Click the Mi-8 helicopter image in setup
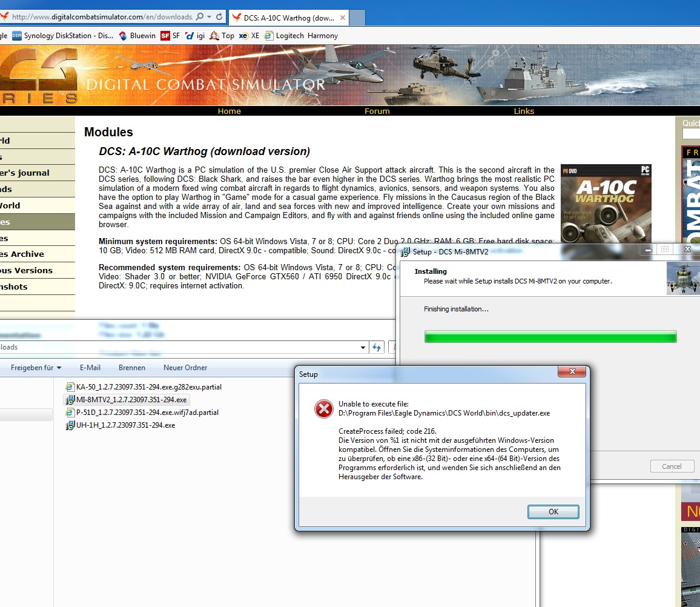Image resolution: width=700 pixels, height=607 pixels. 683,279
